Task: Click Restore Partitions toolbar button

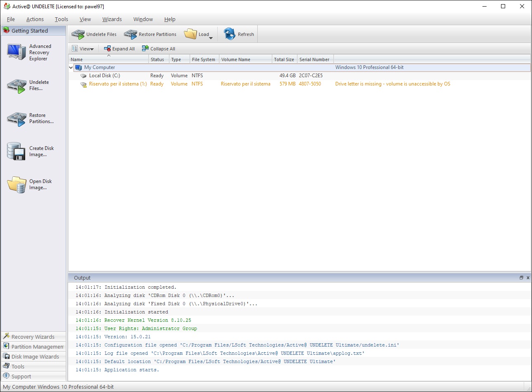Action: [150, 34]
